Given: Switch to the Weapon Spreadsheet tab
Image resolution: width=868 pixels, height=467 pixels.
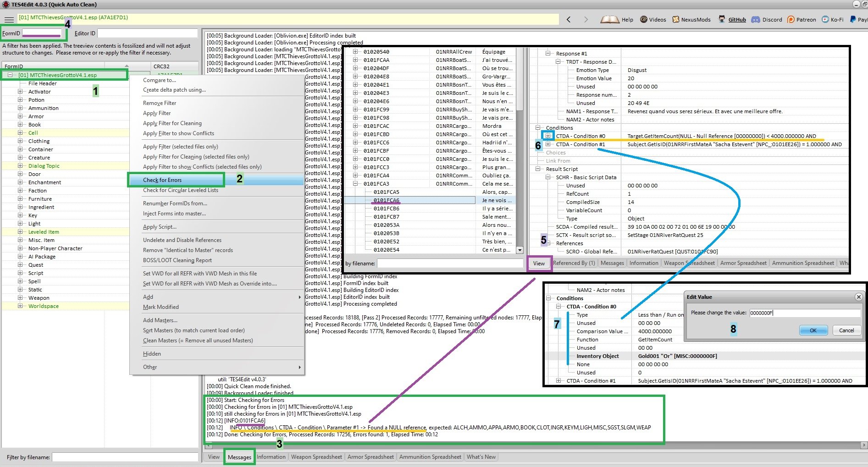Looking at the screenshot, I should (x=316, y=457).
